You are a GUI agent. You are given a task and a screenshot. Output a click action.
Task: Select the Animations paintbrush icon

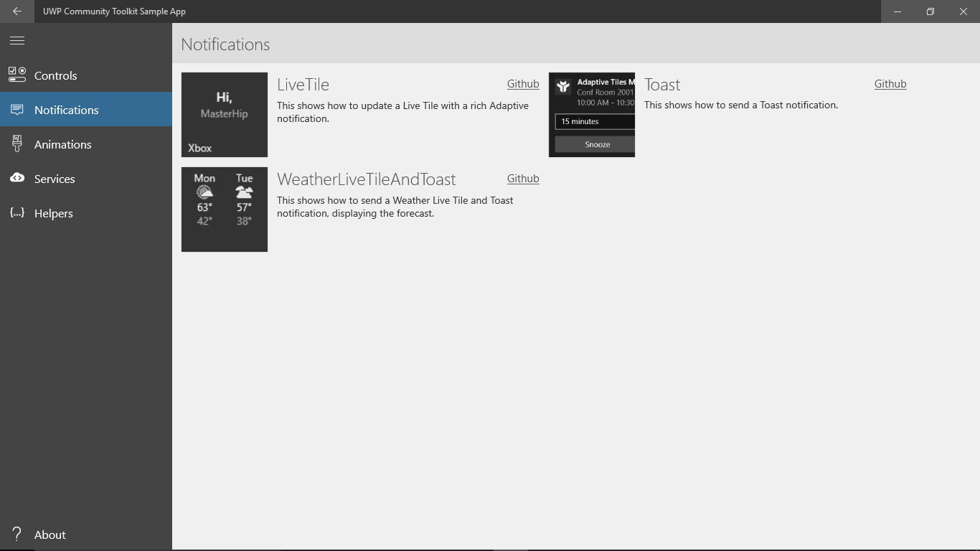pos(17,143)
